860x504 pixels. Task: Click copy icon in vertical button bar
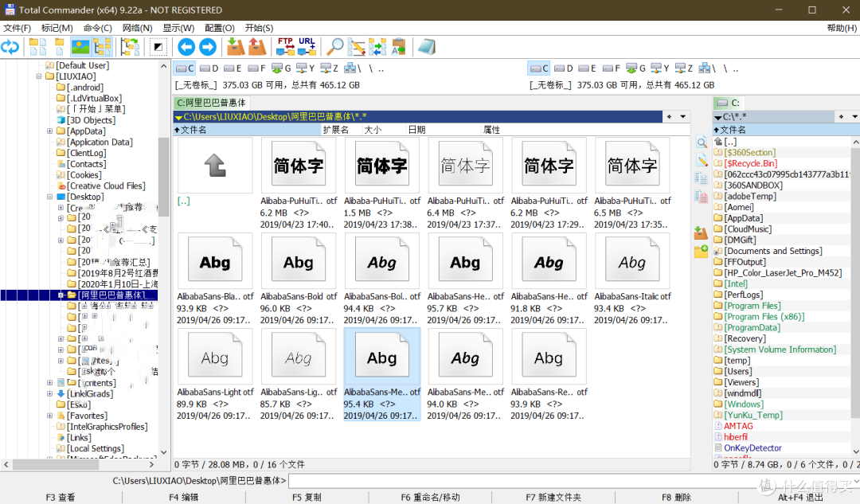point(702,178)
